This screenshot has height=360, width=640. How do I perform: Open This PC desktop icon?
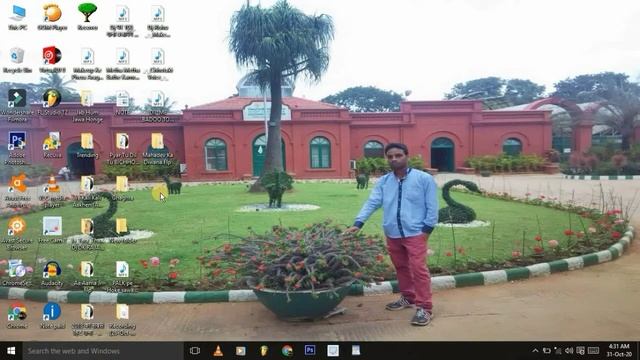pyautogui.click(x=18, y=17)
